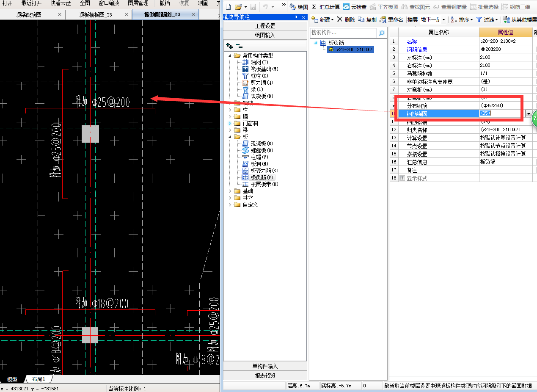The width and height of the screenshot is (537, 392).
Task: Switch to the 顶梁配筋图 tab
Action: click(x=29, y=14)
